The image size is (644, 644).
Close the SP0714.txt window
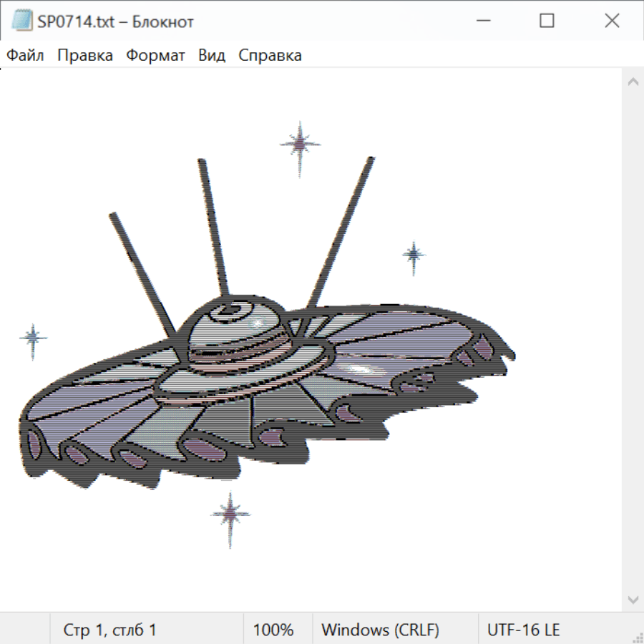pos(612,21)
